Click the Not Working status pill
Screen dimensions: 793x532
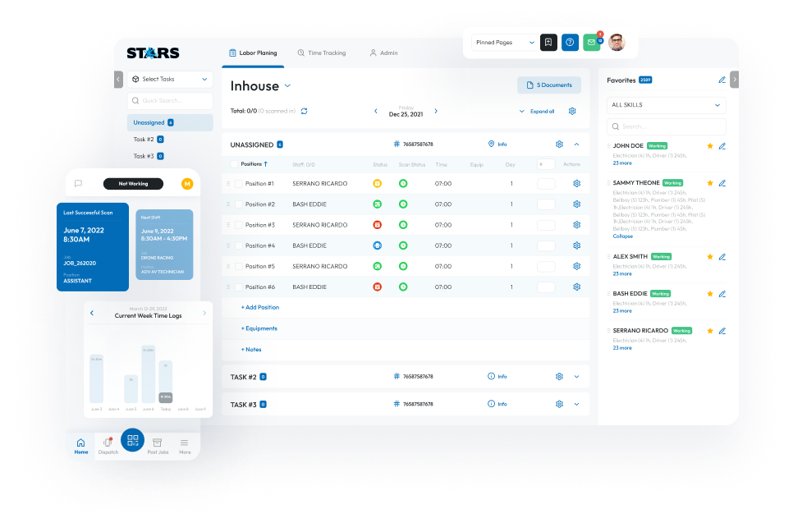(x=133, y=184)
